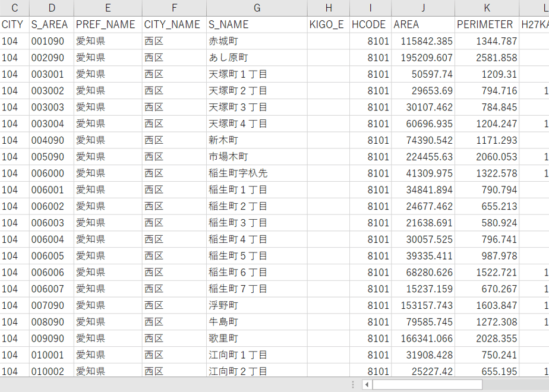Select column J header
This screenshot has height=392, width=549.
tap(423, 8)
